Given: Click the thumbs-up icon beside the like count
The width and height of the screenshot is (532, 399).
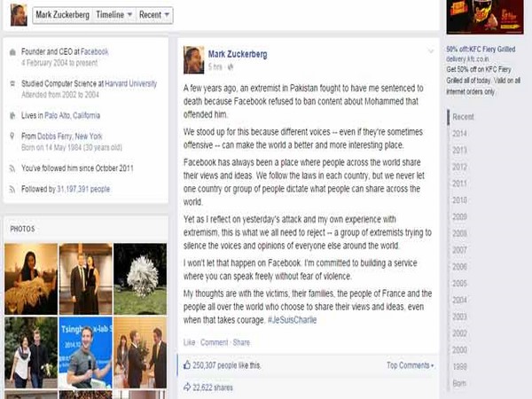Looking at the screenshot, I should tap(187, 365).
